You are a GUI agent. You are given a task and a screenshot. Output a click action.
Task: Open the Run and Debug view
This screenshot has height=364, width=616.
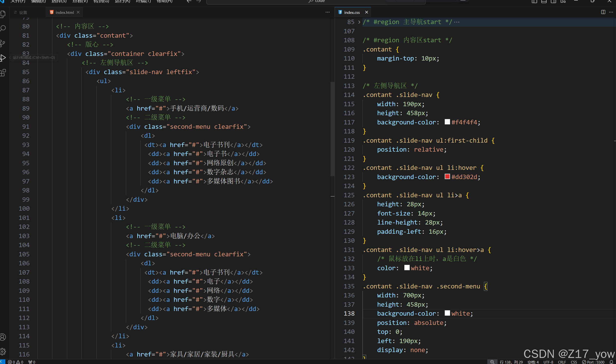coord(3,58)
